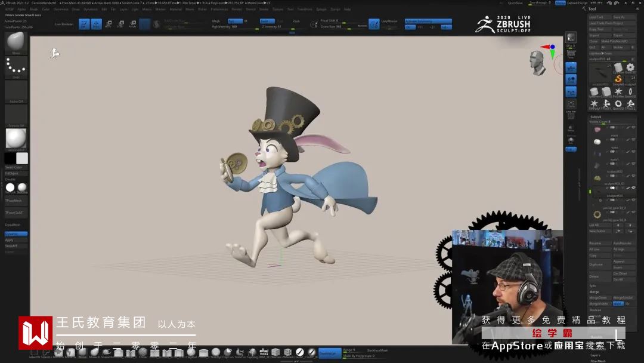
Task: Select the Topology brush in bottom shelf
Action: point(253,352)
